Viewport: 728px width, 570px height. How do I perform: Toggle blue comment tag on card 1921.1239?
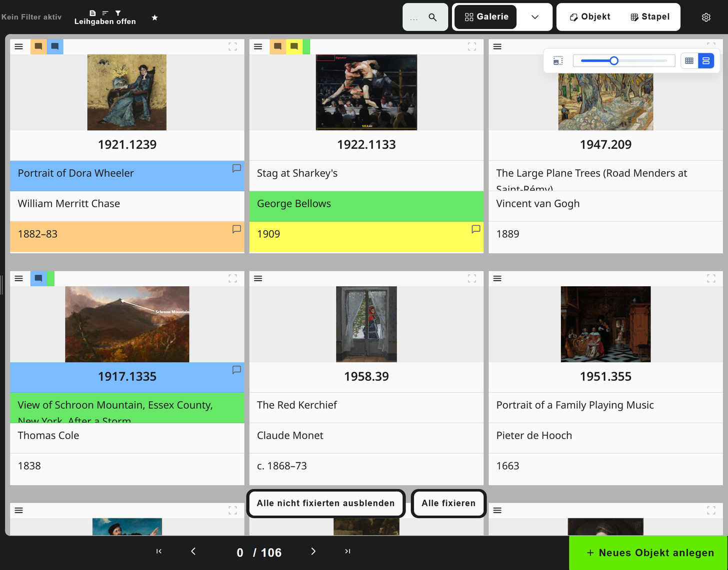pos(55,47)
